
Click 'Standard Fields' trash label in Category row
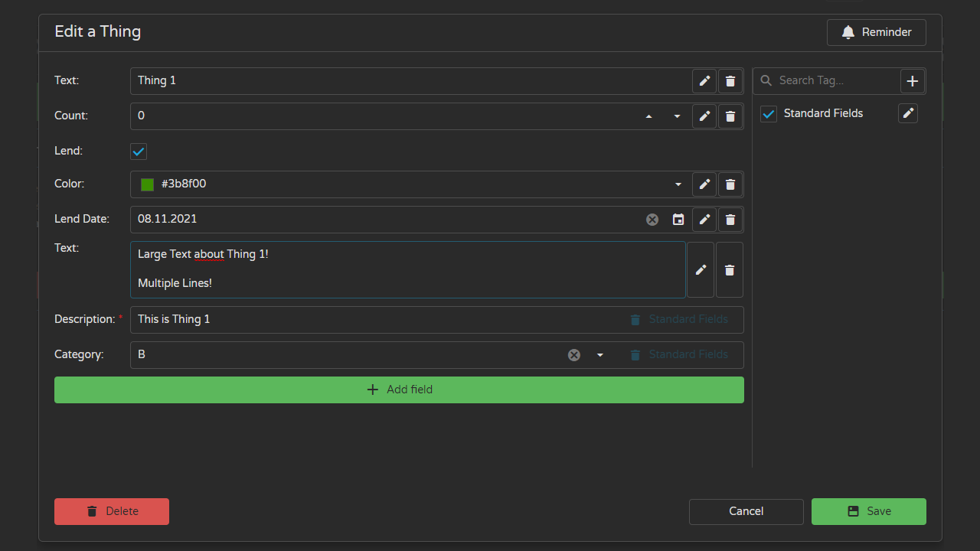[678, 355]
